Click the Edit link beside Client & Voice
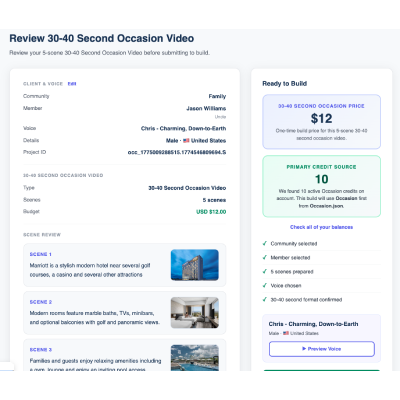400x400 pixels. (72, 84)
